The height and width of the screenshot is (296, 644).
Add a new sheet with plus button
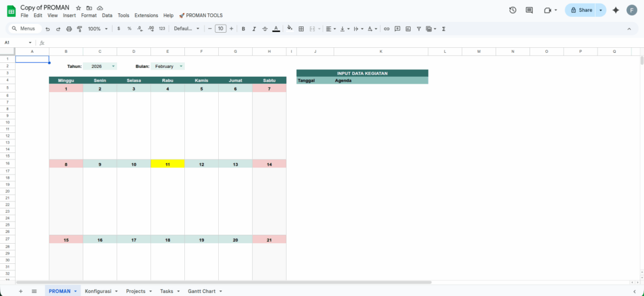point(21,291)
